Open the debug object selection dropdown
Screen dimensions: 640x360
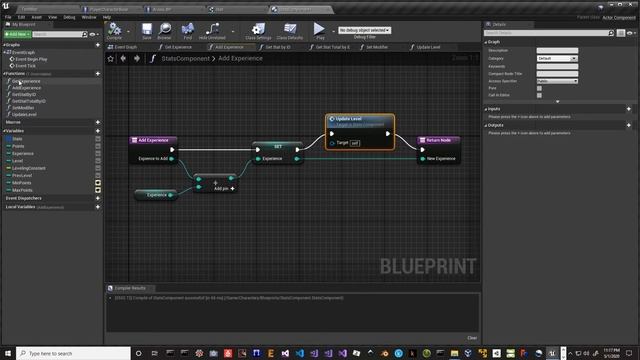(364, 30)
